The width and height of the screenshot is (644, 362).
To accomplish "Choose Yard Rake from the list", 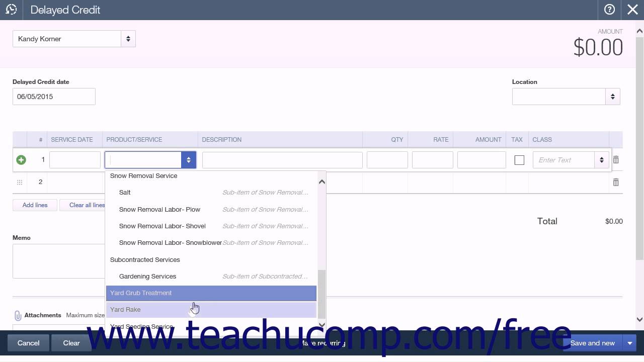I will pyautogui.click(x=211, y=309).
